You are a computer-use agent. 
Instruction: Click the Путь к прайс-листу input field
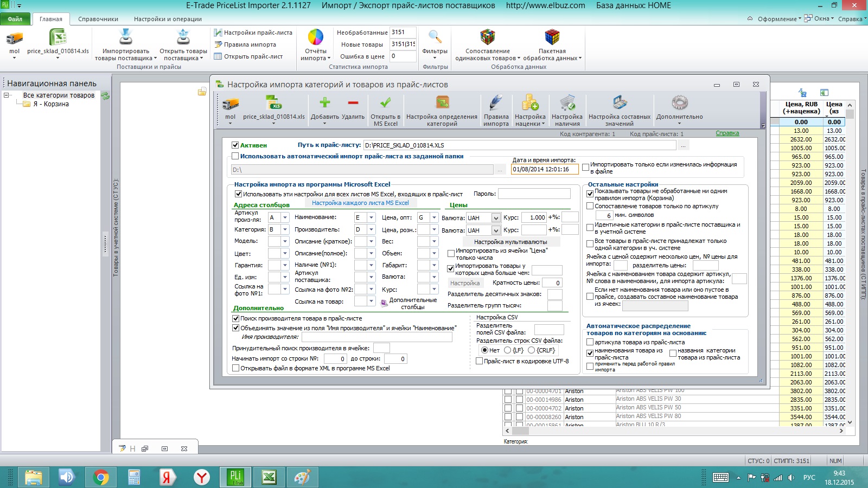520,145
